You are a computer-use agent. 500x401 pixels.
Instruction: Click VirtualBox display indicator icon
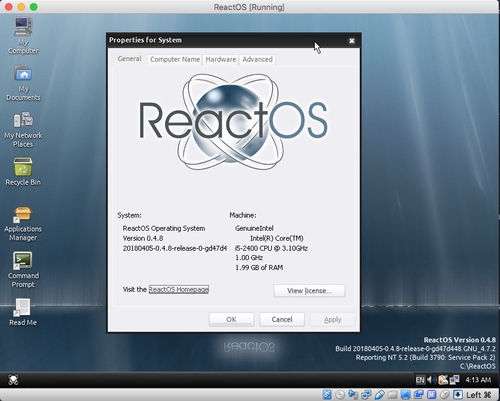pos(405,395)
